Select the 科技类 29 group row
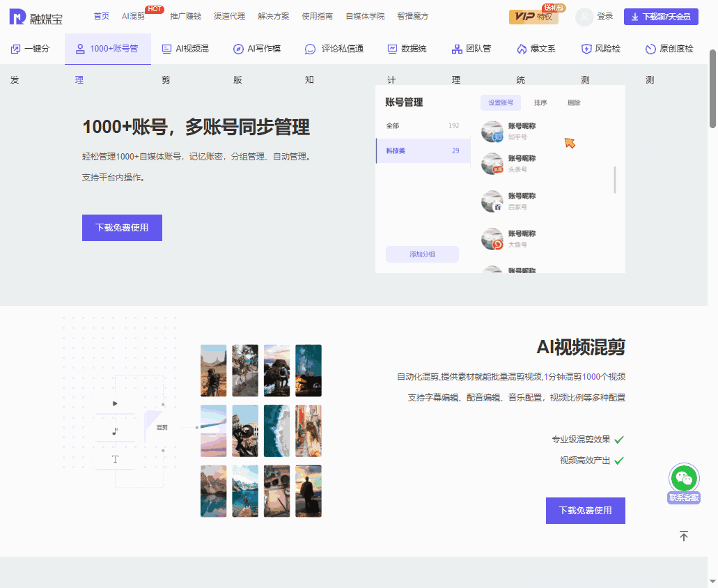718x588 pixels. point(423,150)
